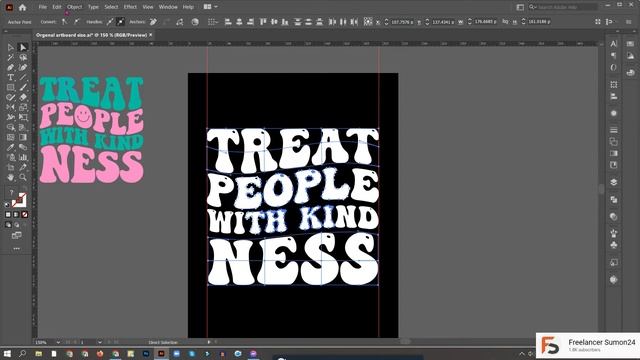Open the zoom level dropdown at 150%
This screenshot has width=640, height=360.
point(58,342)
